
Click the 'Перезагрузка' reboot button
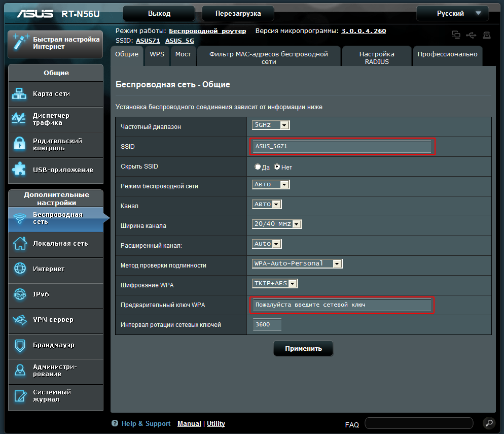pos(238,14)
